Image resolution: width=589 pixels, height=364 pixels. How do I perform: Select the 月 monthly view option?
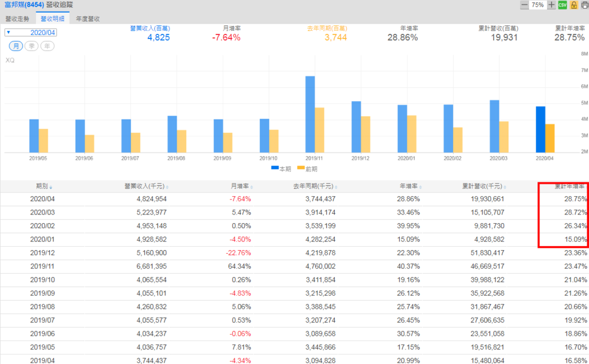(x=16, y=46)
